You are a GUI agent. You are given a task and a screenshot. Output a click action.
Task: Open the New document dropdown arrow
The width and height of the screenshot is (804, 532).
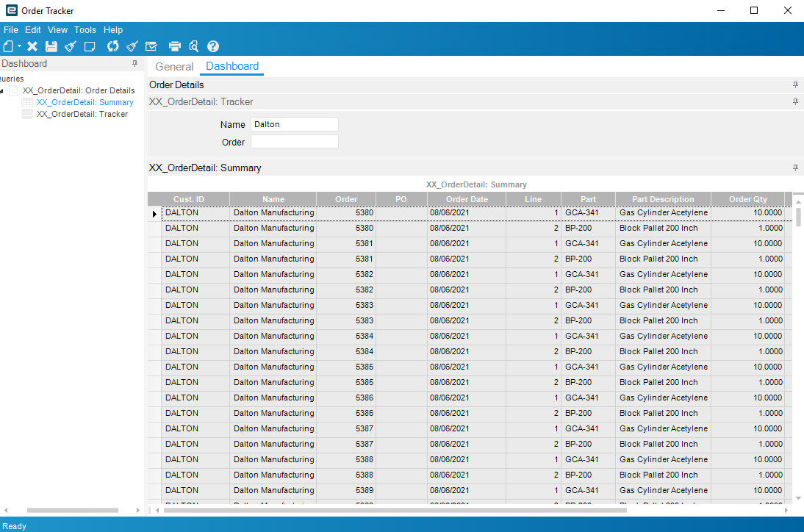click(x=18, y=46)
